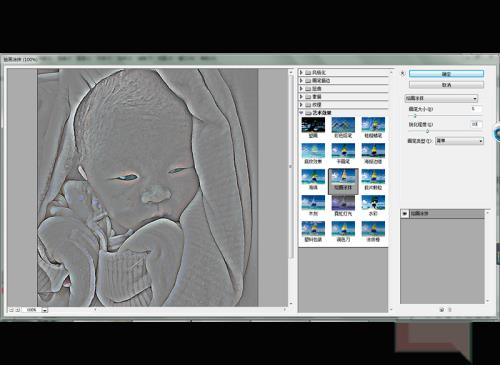Expand the Brush Strokes (画笔描边) folder
The width and height of the screenshot is (500, 365).
(x=301, y=80)
